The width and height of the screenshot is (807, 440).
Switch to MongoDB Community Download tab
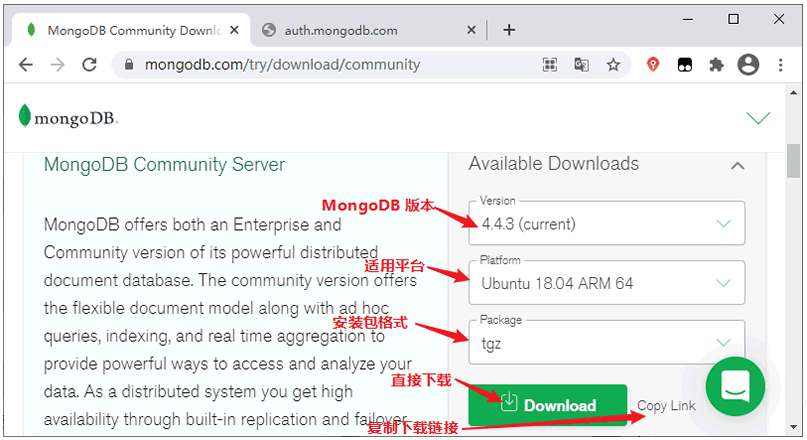[x=131, y=30]
